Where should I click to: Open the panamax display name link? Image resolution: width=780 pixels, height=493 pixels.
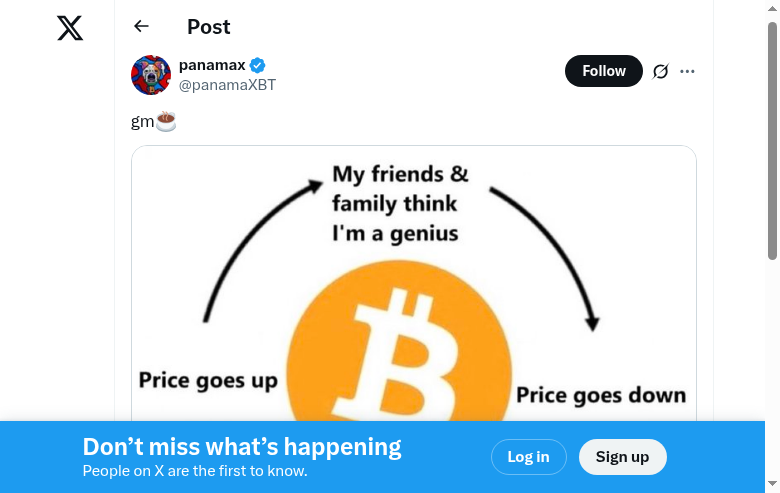pyautogui.click(x=212, y=66)
